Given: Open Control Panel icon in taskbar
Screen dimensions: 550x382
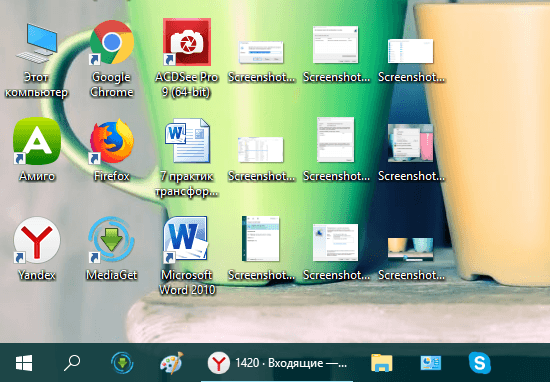Looking at the screenshot, I should (x=431, y=363).
